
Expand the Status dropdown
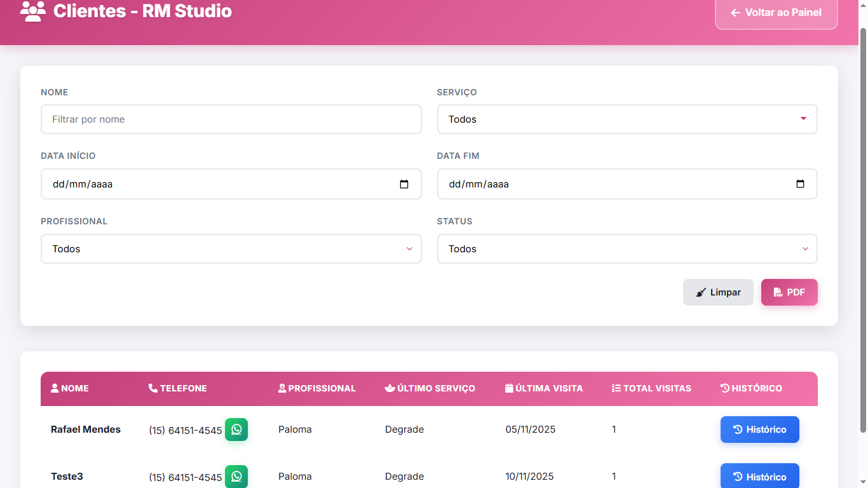(627, 249)
